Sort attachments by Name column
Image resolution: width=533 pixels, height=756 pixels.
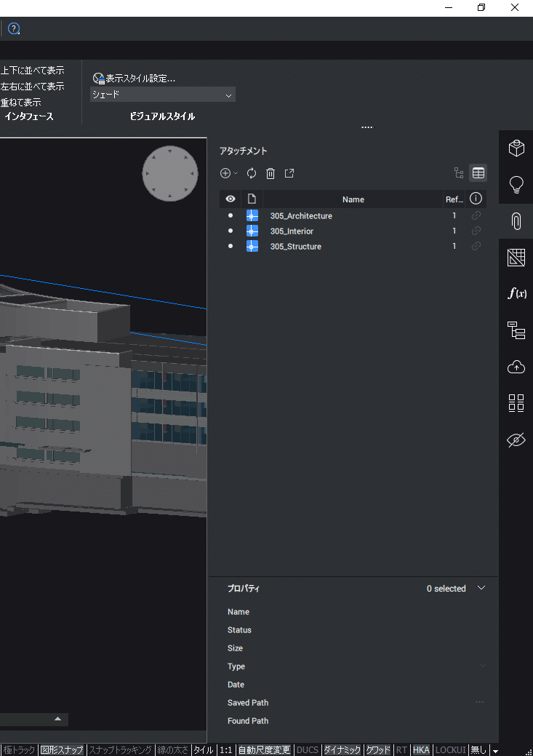[x=353, y=199]
